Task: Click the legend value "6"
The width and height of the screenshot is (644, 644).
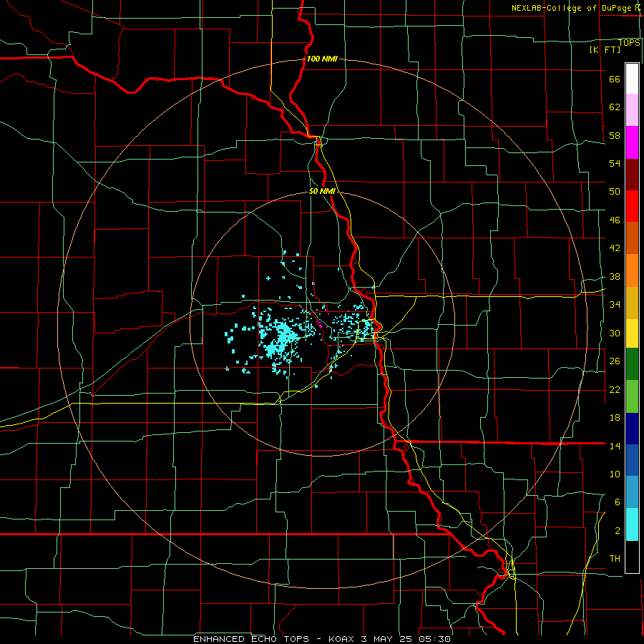Action: [x=618, y=502]
